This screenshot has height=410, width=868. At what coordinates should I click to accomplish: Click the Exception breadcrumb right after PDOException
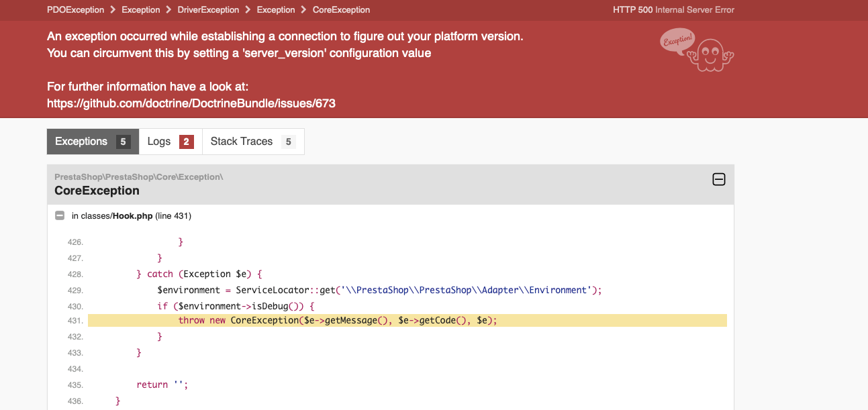click(141, 10)
